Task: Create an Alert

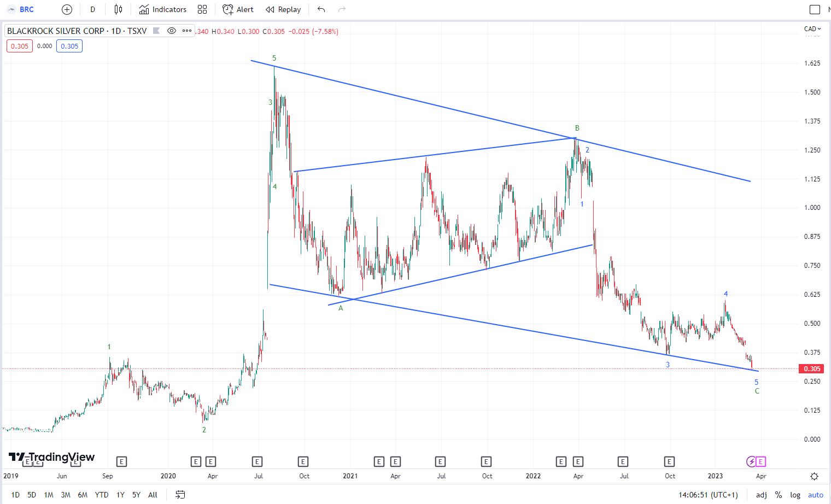Action: coord(238,9)
